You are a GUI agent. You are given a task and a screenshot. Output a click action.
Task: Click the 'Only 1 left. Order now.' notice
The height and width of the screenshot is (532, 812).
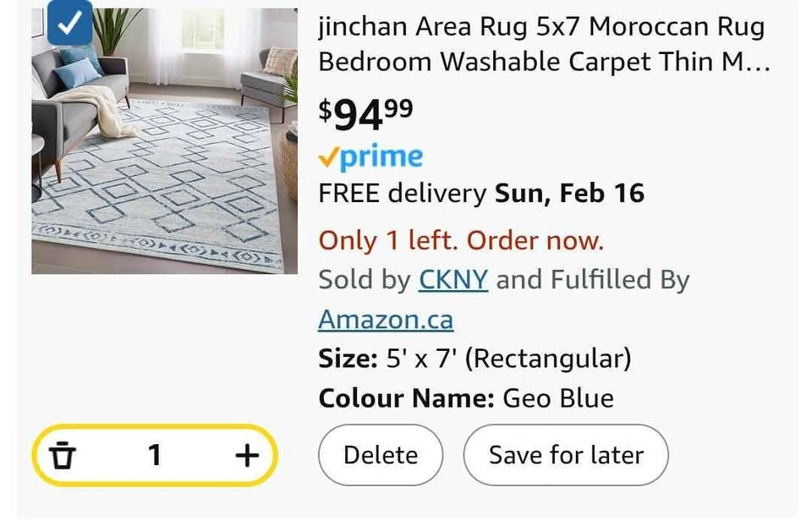461,241
